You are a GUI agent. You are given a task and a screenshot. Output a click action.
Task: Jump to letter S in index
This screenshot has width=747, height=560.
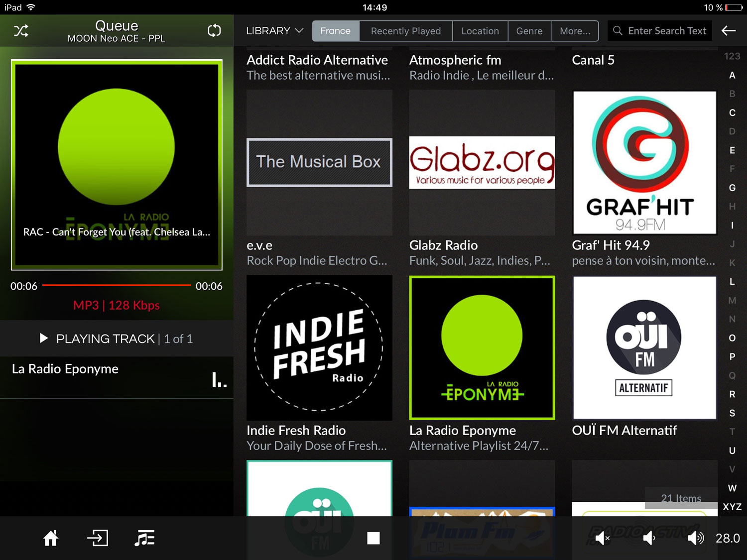click(732, 413)
